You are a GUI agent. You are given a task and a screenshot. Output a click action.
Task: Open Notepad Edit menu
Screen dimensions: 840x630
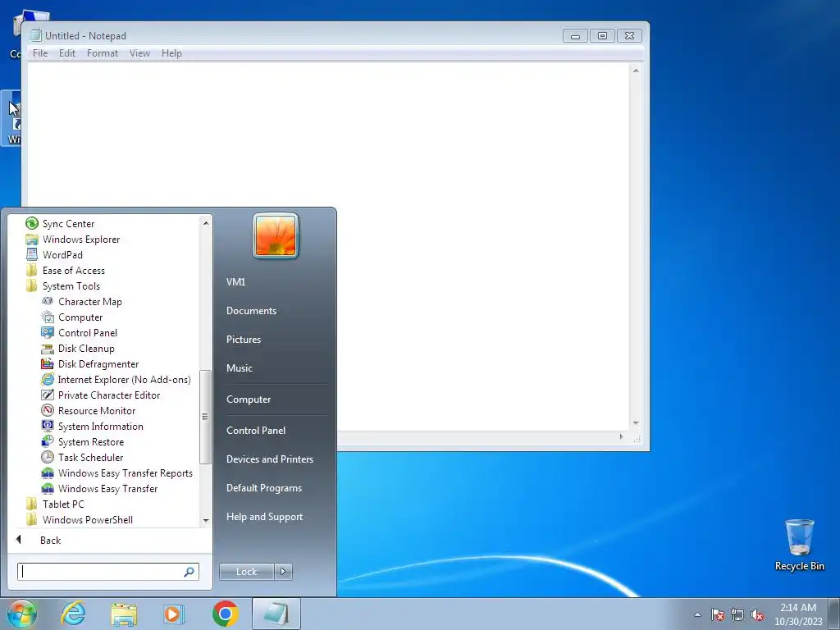(67, 53)
